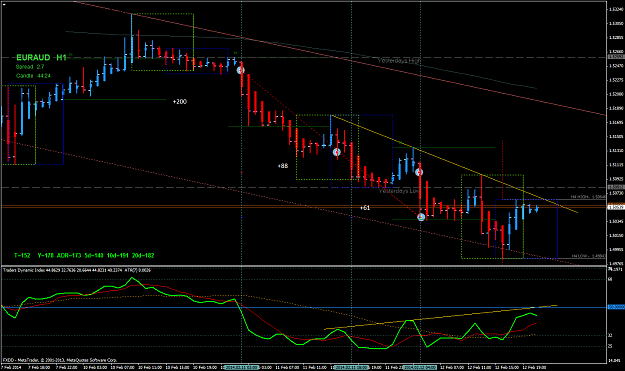Click highlighted 2014.02.11 03:00 time label
The height and width of the screenshot is (371, 625).
(x=241, y=367)
